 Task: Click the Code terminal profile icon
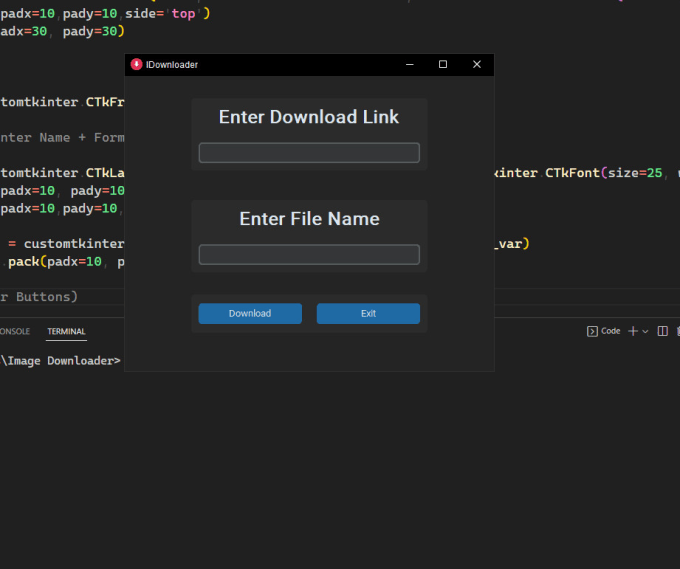coord(592,331)
